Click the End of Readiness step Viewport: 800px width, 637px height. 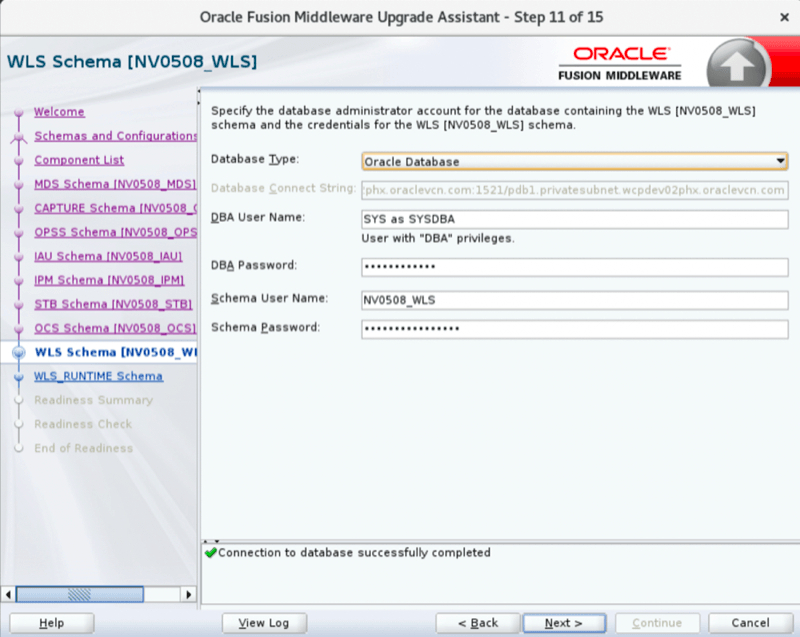click(84, 448)
